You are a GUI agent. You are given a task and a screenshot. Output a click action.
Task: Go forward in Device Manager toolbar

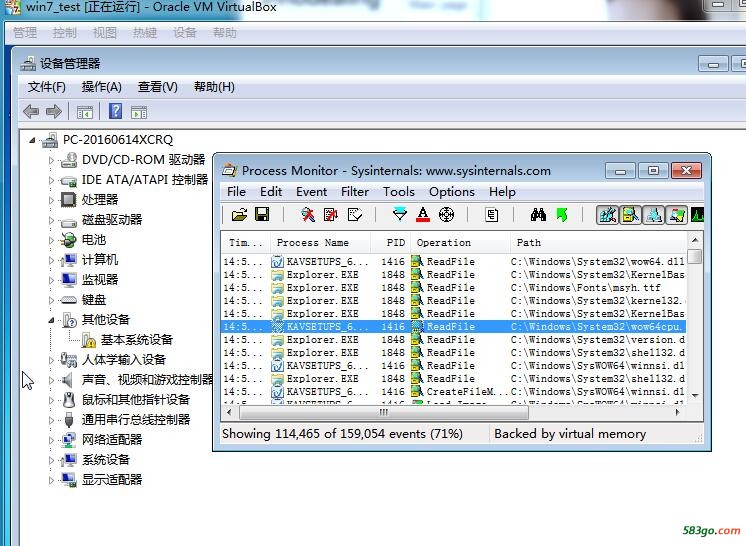[54, 112]
